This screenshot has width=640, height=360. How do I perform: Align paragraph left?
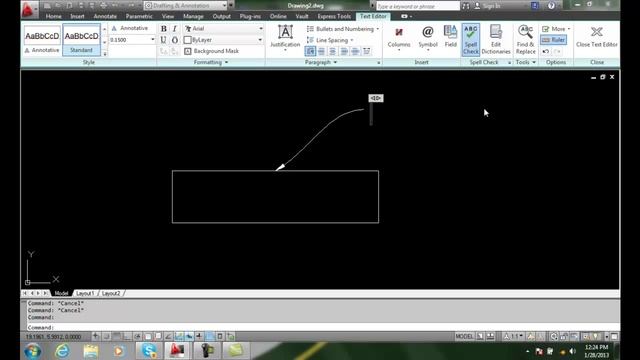[322, 51]
